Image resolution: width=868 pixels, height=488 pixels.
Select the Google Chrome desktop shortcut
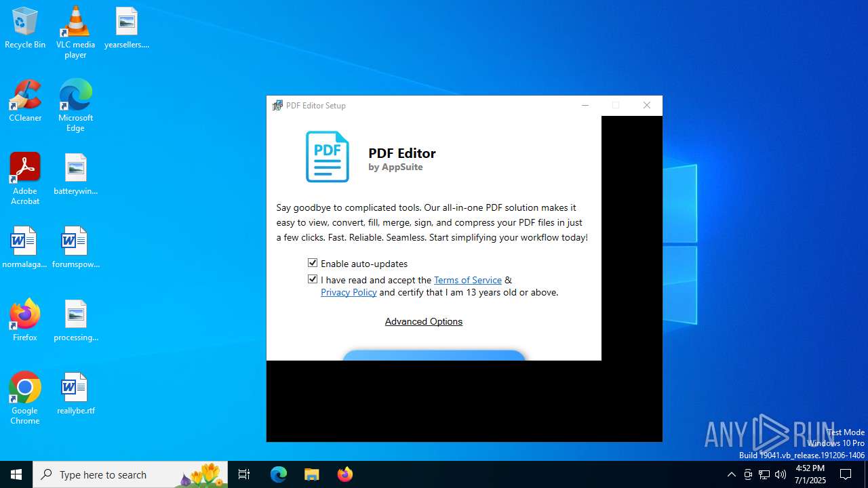pyautogui.click(x=25, y=399)
